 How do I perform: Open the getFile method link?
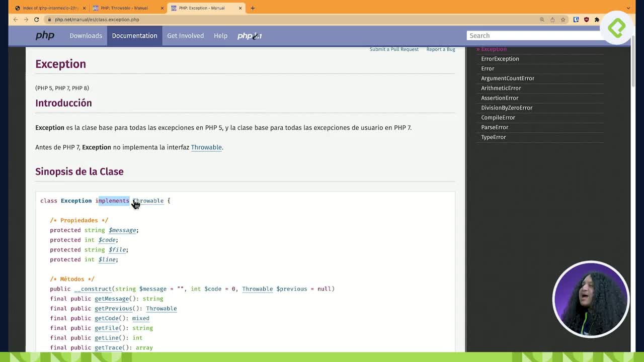pos(107,328)
